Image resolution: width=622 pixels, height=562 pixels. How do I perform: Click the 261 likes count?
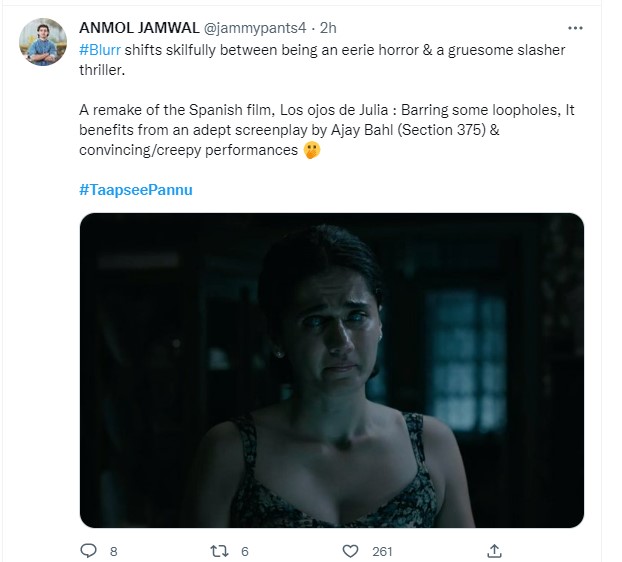[382, 551]
